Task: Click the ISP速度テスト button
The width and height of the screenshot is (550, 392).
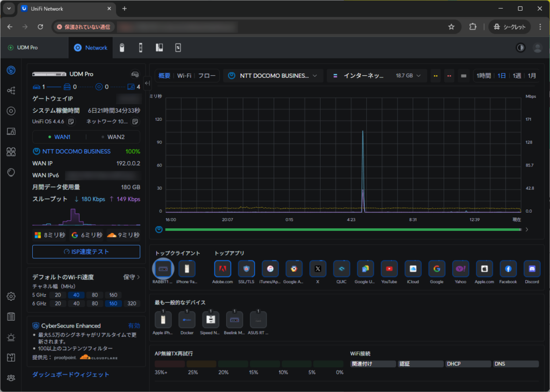Action: [x=86, y=251]
